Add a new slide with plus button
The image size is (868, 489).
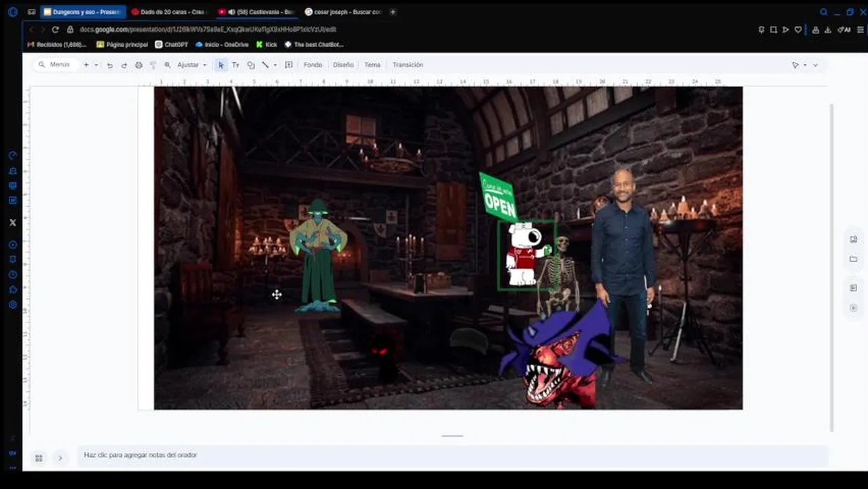point(86,65)
